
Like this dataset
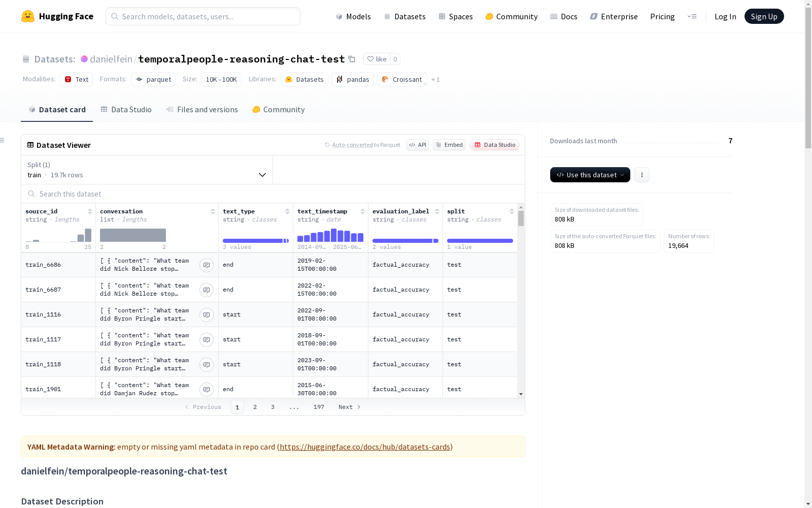point(377,59)
